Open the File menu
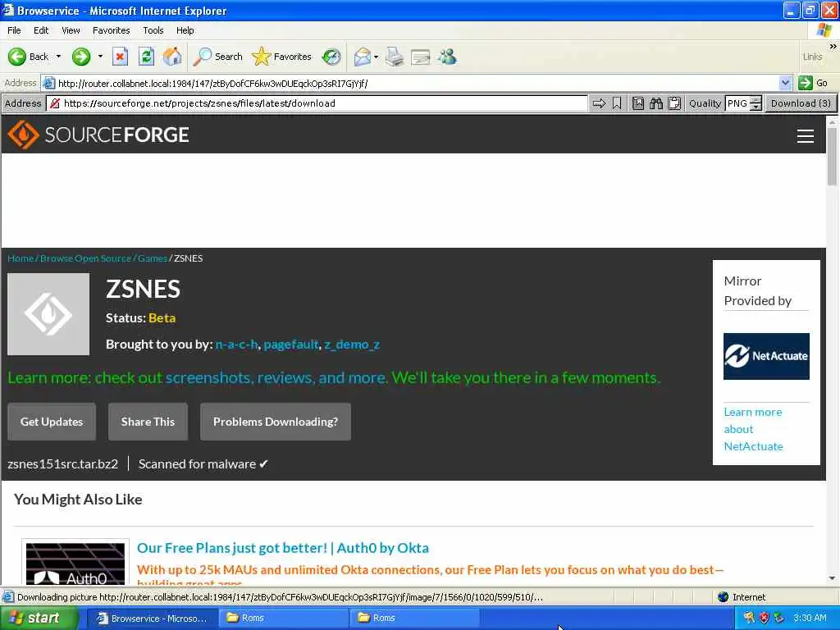The width and height of the screenshot is (840, 630). coord(15,30)
